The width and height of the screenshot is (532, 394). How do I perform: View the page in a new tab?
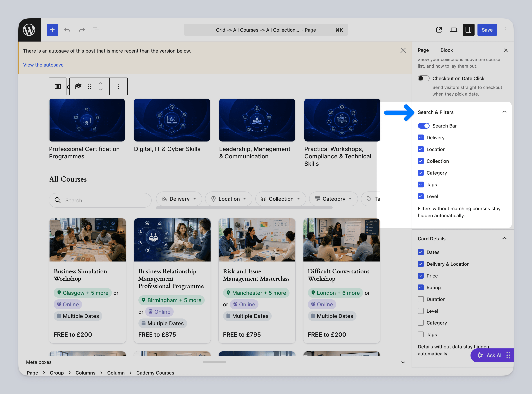439,30
